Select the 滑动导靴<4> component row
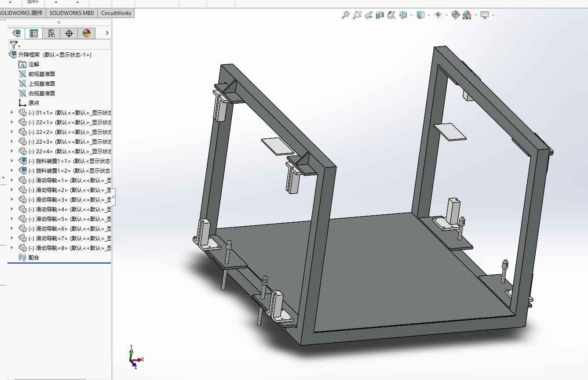The width and height of the screenshot is (588, 380). coord(65,210)
